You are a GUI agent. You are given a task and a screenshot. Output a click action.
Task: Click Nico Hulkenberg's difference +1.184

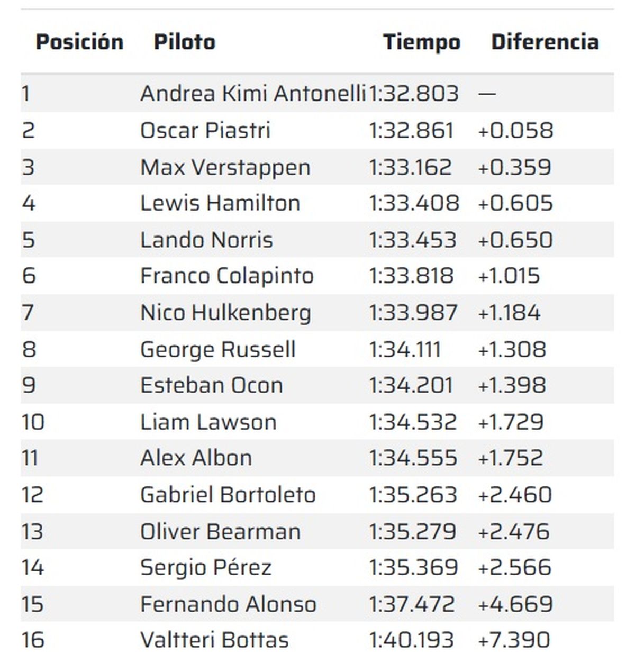[509, 312]
